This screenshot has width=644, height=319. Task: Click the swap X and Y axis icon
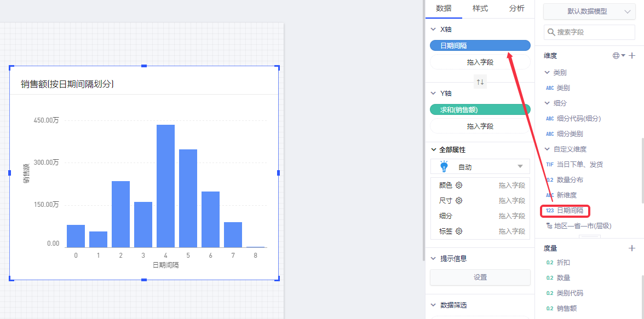(x=480, y=82)
